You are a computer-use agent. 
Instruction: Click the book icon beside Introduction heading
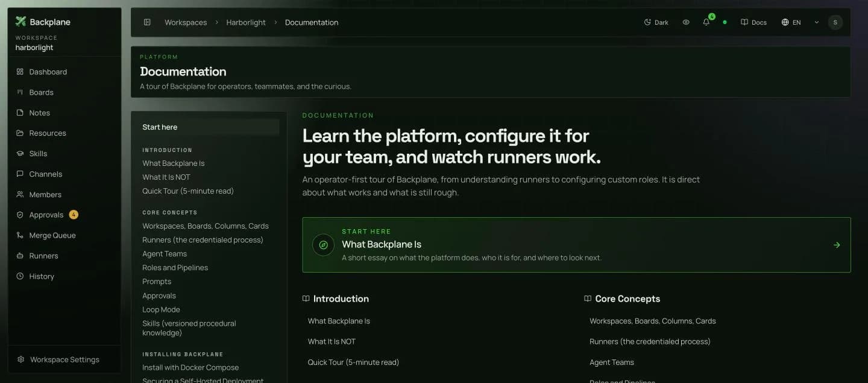click(x=306, y=299)
